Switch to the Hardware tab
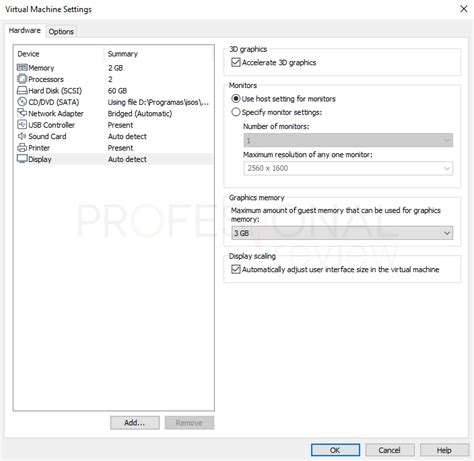 [25, 30]
